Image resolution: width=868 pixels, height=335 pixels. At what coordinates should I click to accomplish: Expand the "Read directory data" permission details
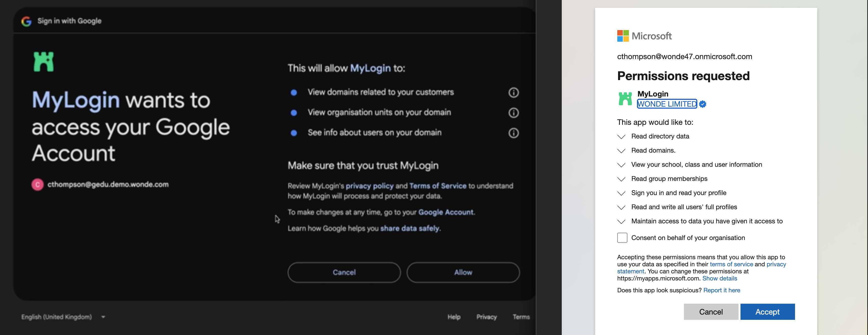(621, 136)
